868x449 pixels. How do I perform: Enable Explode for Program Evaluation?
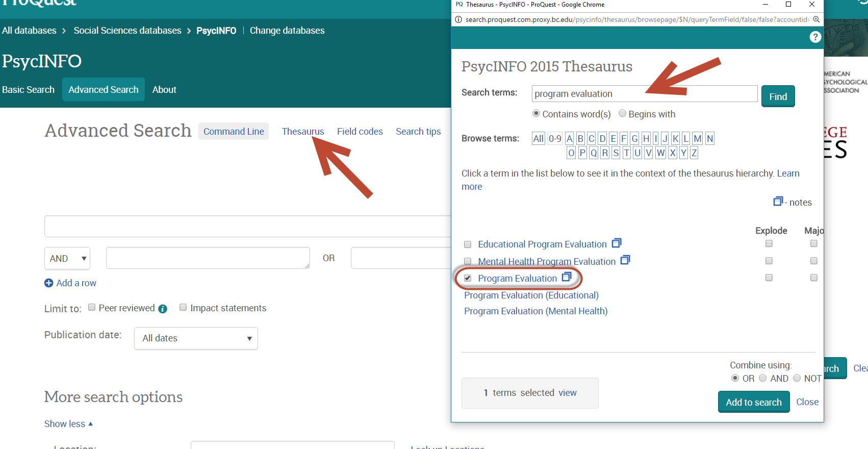[x=769, y=278]
